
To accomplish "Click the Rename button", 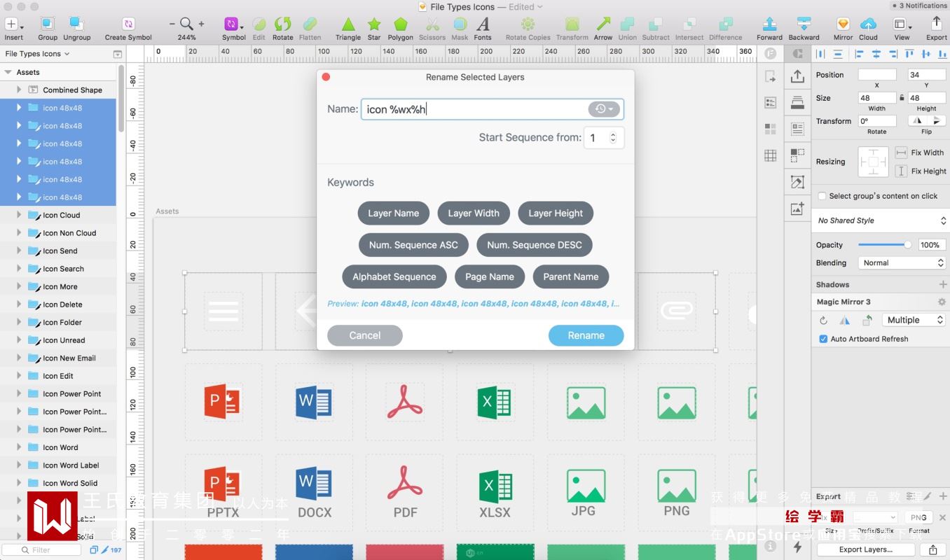I will click(586, 335).
